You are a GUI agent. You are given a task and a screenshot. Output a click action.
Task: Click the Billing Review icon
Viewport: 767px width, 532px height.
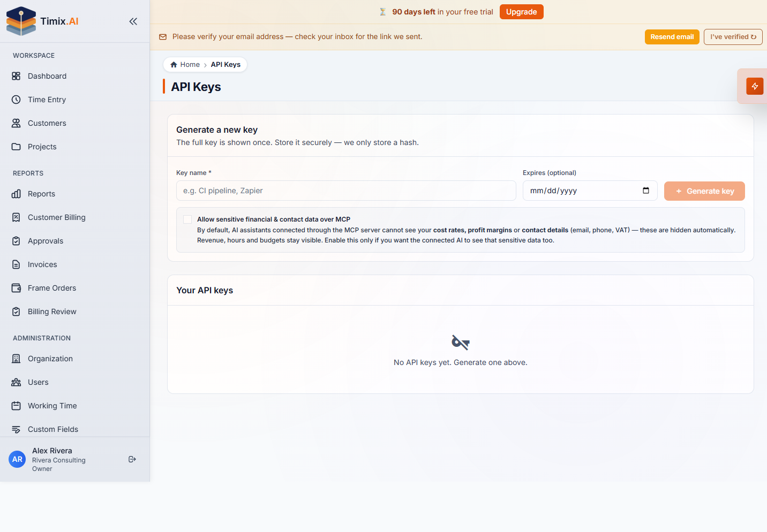point(16,311)
